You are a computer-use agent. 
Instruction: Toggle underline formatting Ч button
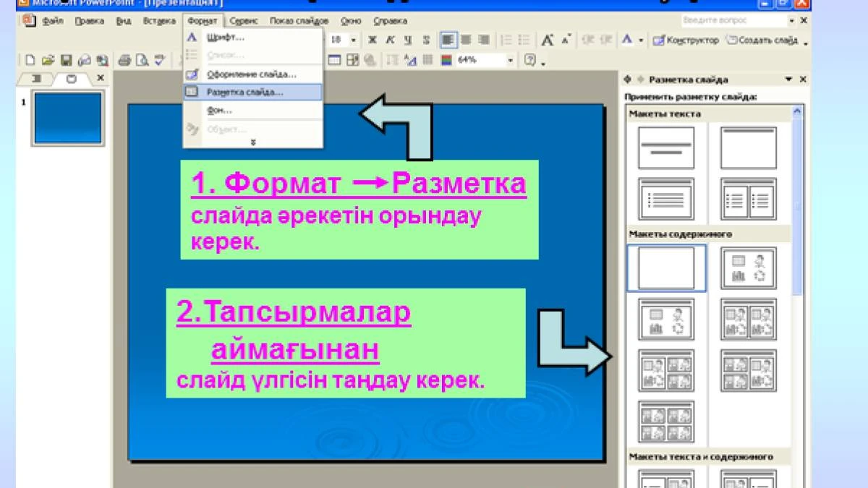click(408, 40)
